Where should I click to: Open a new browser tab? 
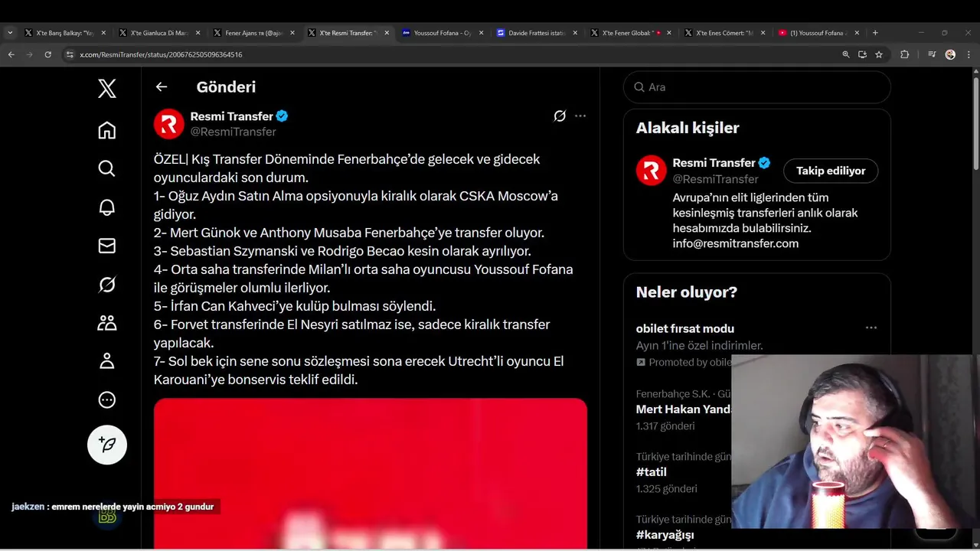pos(875,33)
